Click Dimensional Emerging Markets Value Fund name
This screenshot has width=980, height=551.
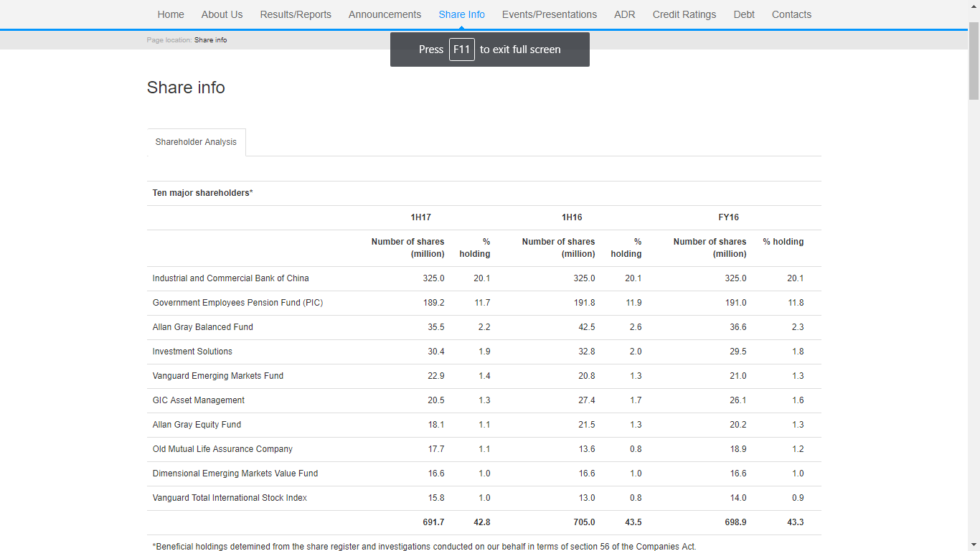[x=235, y=474]
